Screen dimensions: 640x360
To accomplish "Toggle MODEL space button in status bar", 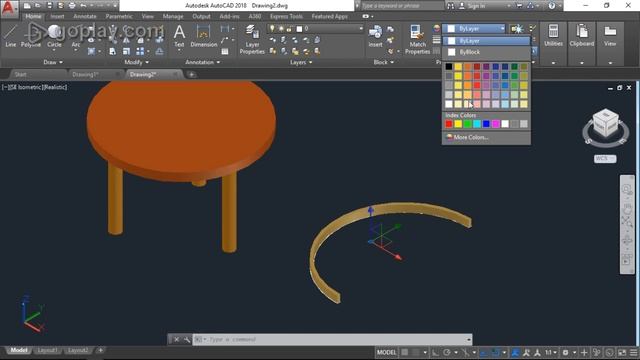I will click(x=387, y=352).
